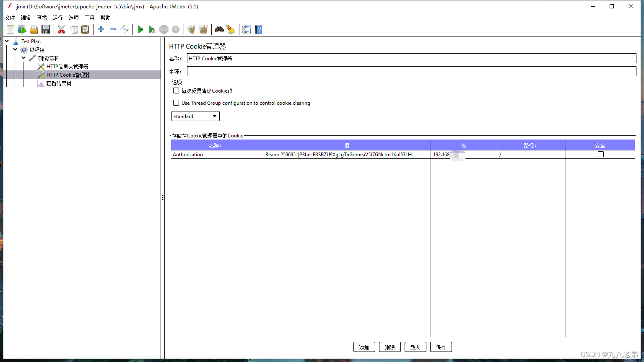The height and width of the screenshot is (362, 644).
Task: Click the blue plus Expand All icon
Action: tap(101, 29)
